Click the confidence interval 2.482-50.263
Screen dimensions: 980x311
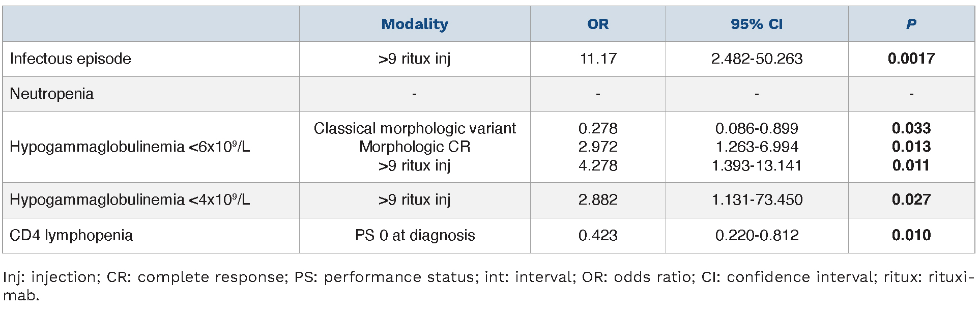pyautogui.click(x=757, y=59)
